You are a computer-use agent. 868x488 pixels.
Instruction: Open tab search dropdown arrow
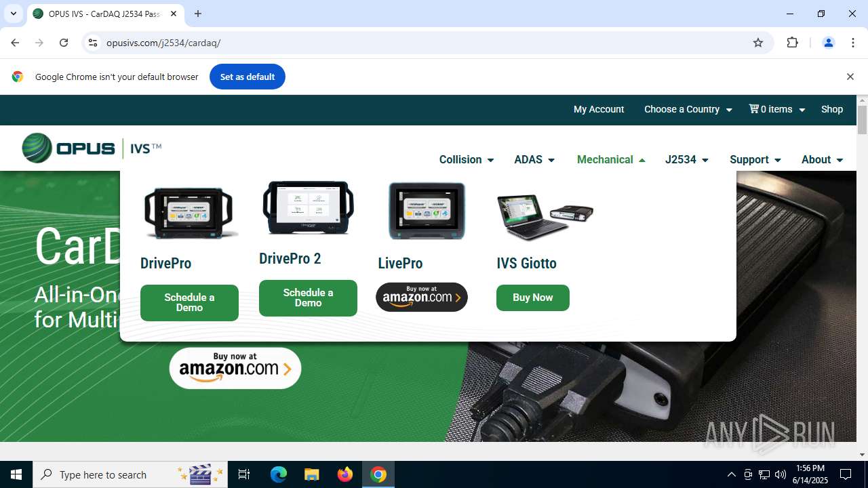pyautogui.click(x=13, y=14)
